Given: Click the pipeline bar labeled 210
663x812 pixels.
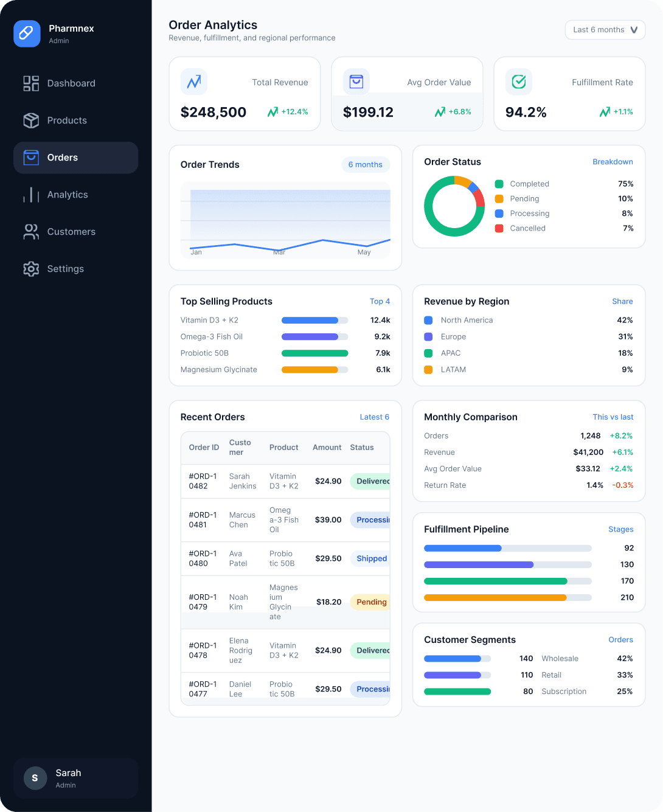Looking at the screenshot, I should tap(508, 597).
